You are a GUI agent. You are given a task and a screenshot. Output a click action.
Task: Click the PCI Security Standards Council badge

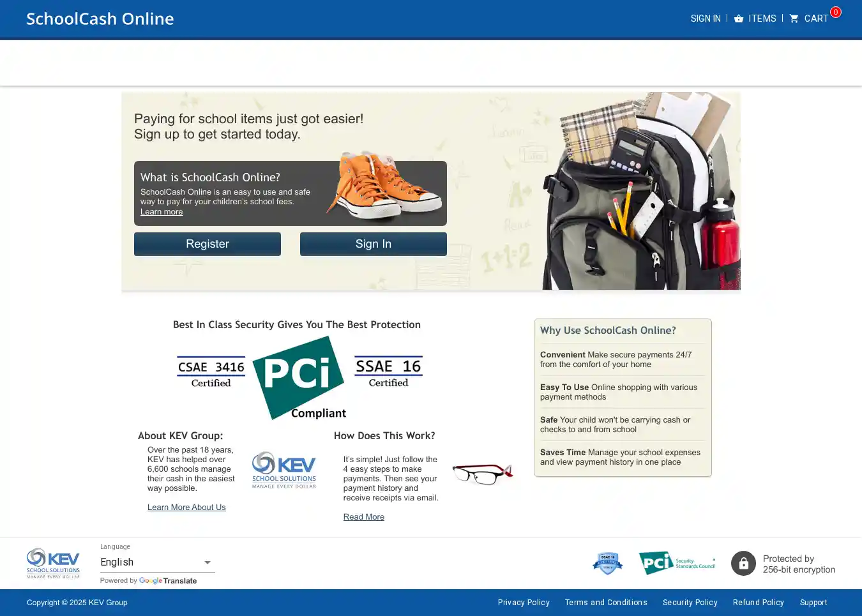coord(677,563)
